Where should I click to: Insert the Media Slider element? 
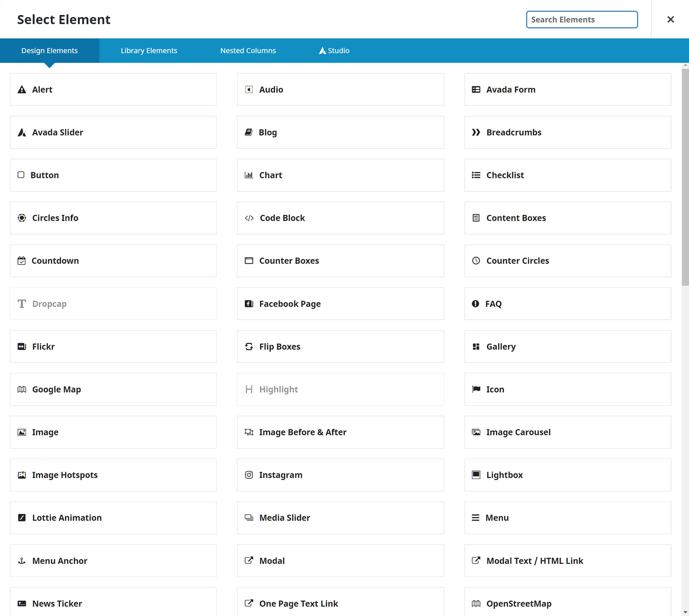click(x=340, y=518)
